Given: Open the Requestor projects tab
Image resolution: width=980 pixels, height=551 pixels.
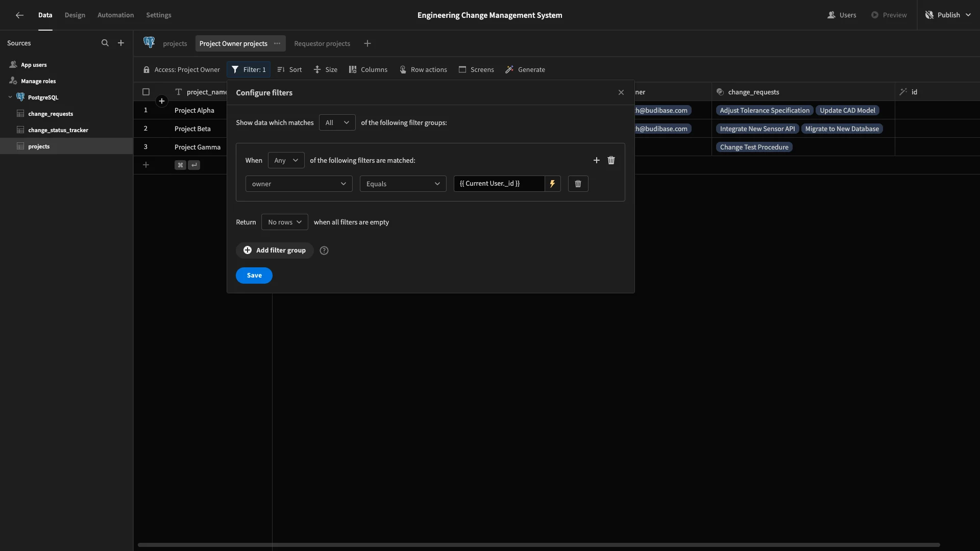Looking at the screenshot, I should click(x=322, y=44).
